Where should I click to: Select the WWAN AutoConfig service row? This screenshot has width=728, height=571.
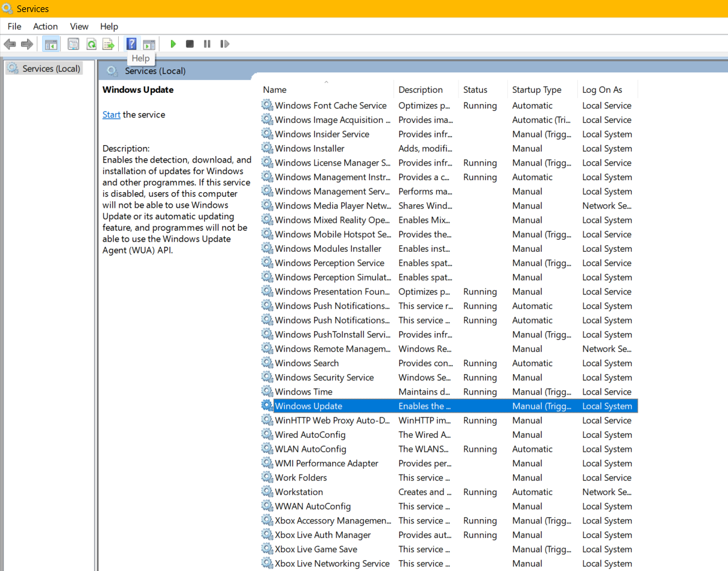click(449, 507)
